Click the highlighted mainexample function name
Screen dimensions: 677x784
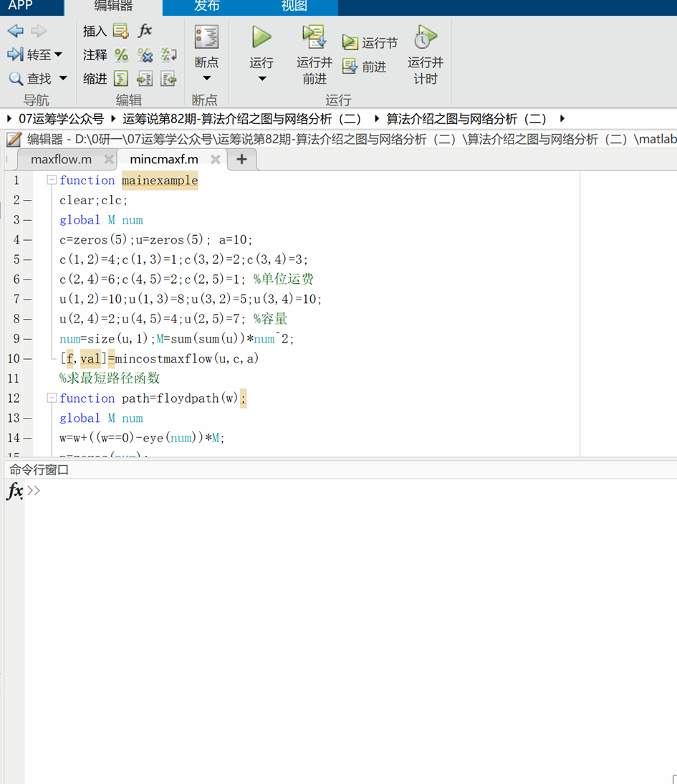[160, 180]
